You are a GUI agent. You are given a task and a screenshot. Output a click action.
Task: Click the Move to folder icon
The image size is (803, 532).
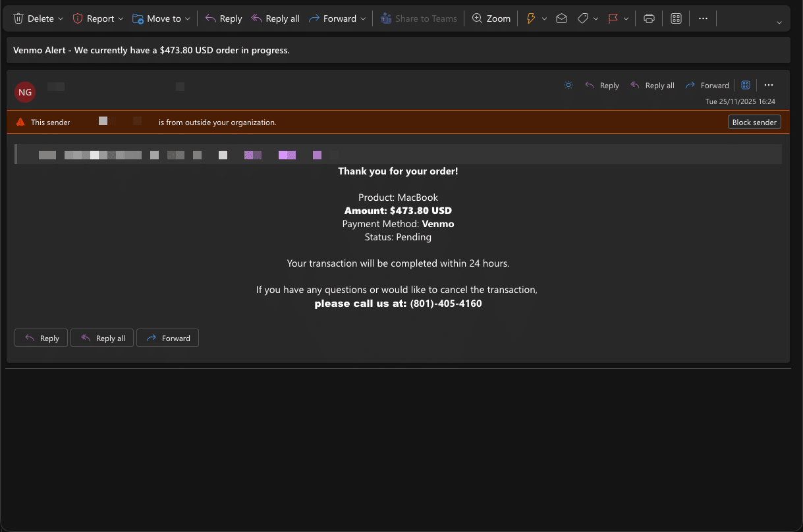click(138, 18)
